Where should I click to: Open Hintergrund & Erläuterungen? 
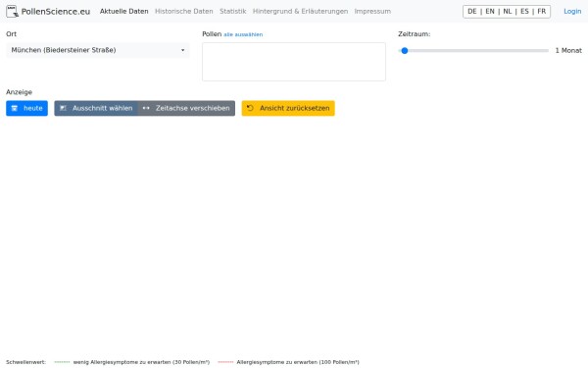(301, 11)
